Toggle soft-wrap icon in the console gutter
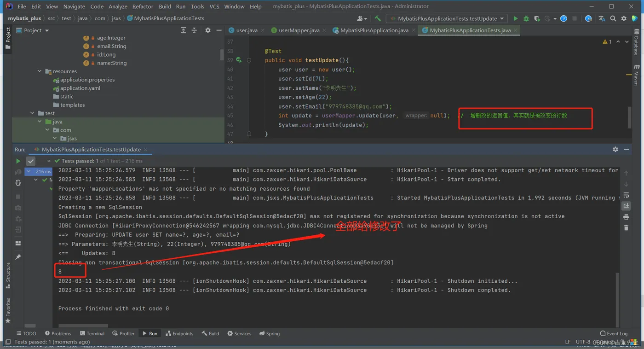This screenshot has height=349, width=644. [x=626, y=195]
